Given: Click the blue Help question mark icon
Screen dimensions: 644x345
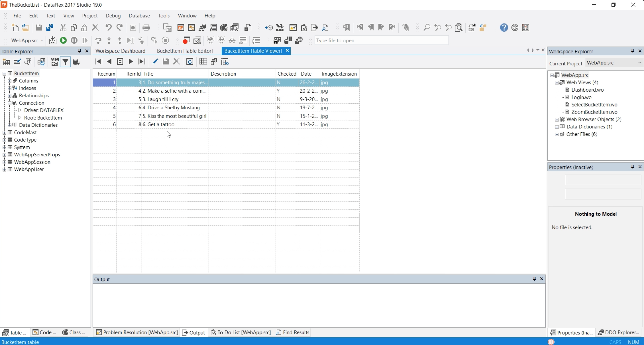Looking at the screenshot, I should tap(504, 27).
